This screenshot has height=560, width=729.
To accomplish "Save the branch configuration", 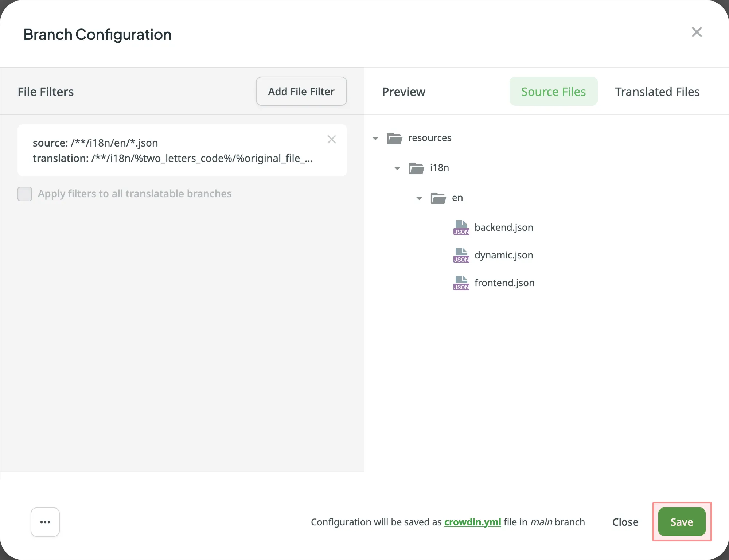I will click(x=681, y=522).
